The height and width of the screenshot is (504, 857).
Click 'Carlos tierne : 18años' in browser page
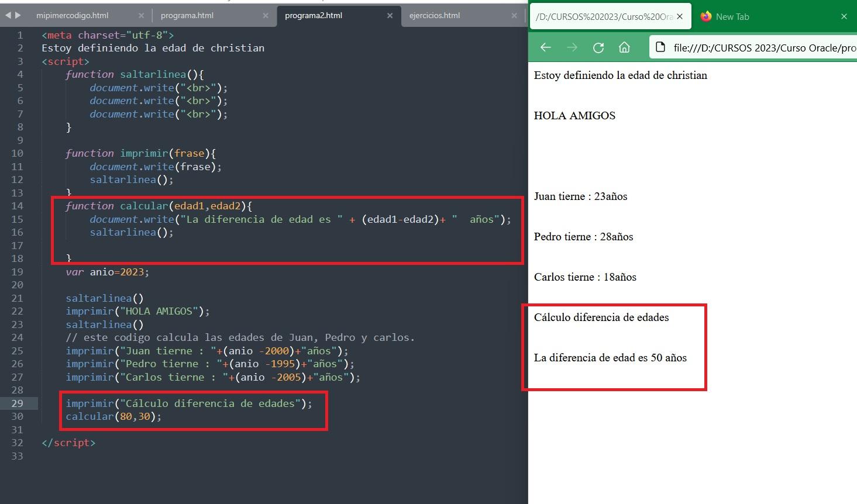coord(585,277)
